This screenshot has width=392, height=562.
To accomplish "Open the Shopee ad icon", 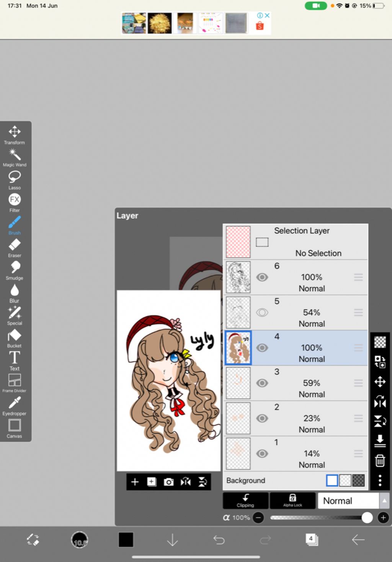I will click(260, 26).
